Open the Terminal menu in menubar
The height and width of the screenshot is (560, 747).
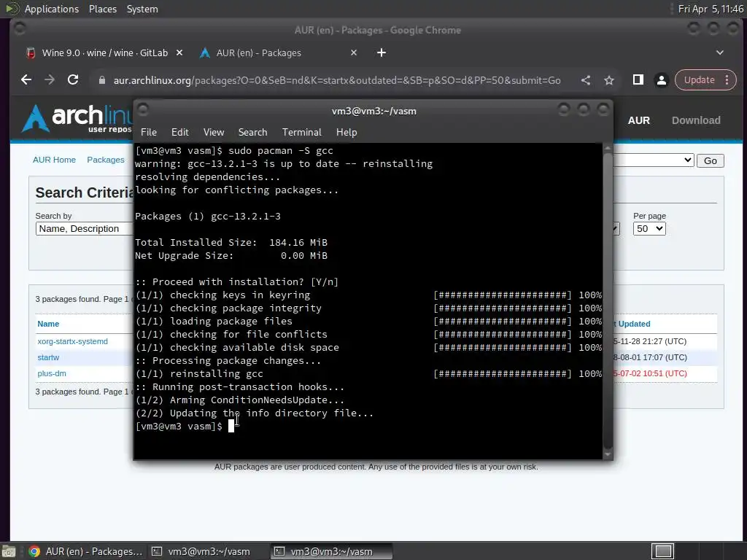301,133
